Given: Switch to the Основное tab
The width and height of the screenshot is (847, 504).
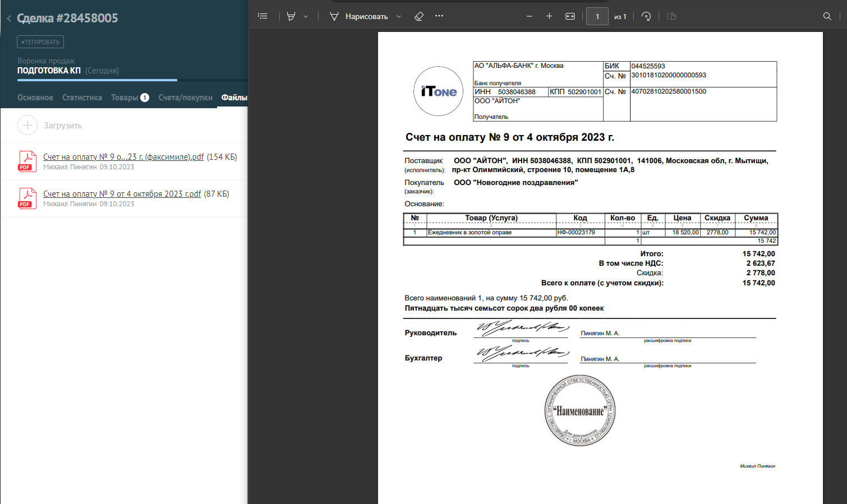Looking at the screenshot, I should click(x=35, y=98).
